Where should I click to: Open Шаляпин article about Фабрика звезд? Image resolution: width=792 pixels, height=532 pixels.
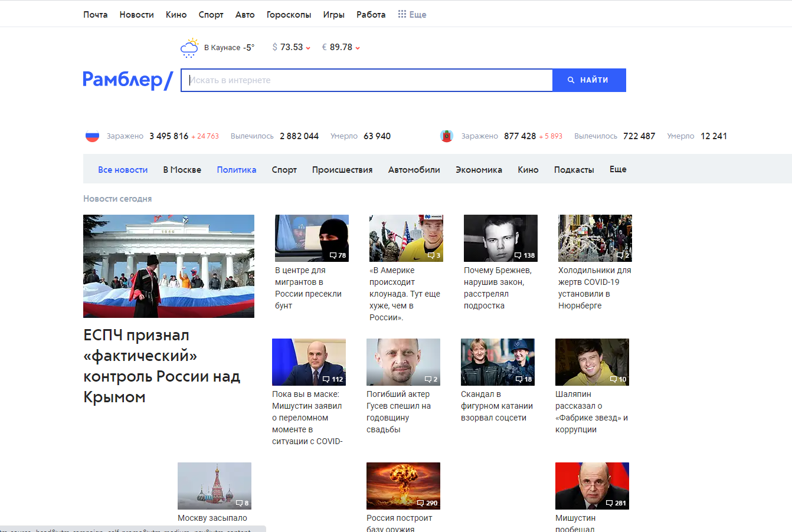pyautogui.click(x=591, y=412)
